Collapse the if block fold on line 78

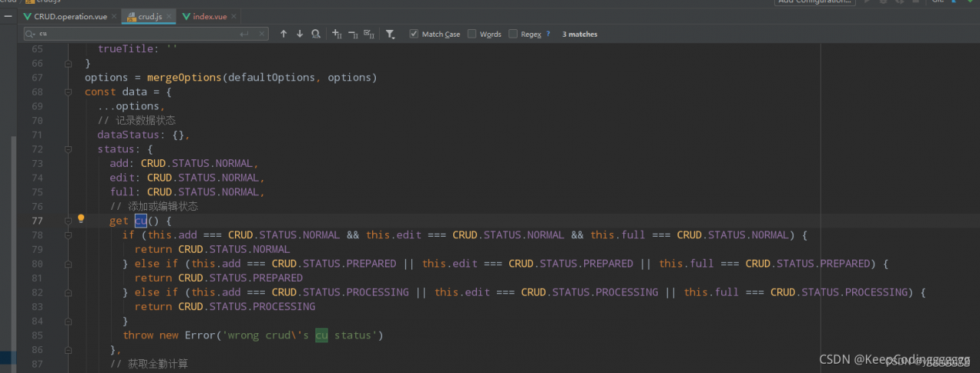click(x=67, y=235)
